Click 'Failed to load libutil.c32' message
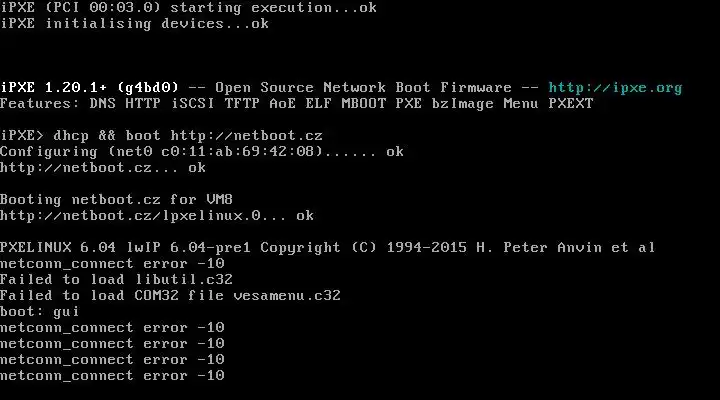Image resolution: width=720 pixels, height=400 pixels. 116,280
